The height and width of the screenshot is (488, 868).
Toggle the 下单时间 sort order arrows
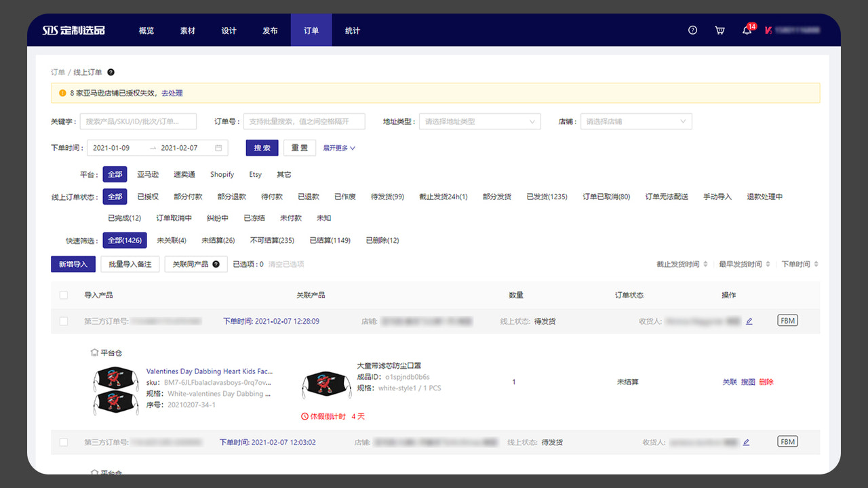[x=816, y=264]
